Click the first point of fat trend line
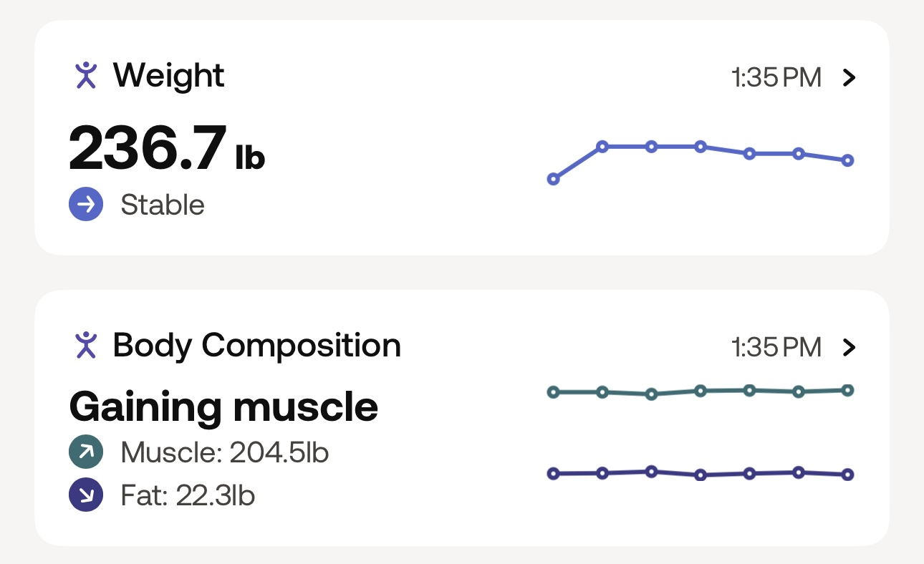The width and height of the screenshot is (924, 564). pos(553,473)
